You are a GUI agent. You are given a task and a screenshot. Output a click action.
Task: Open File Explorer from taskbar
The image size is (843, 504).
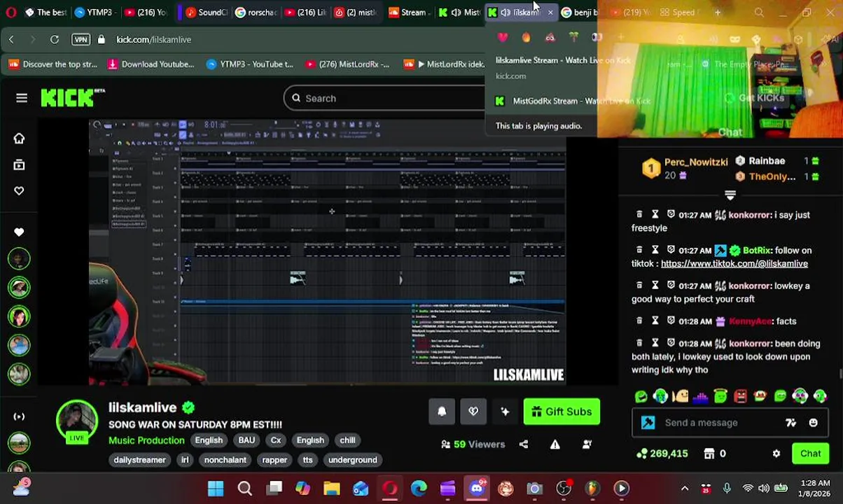pos(332,489)
